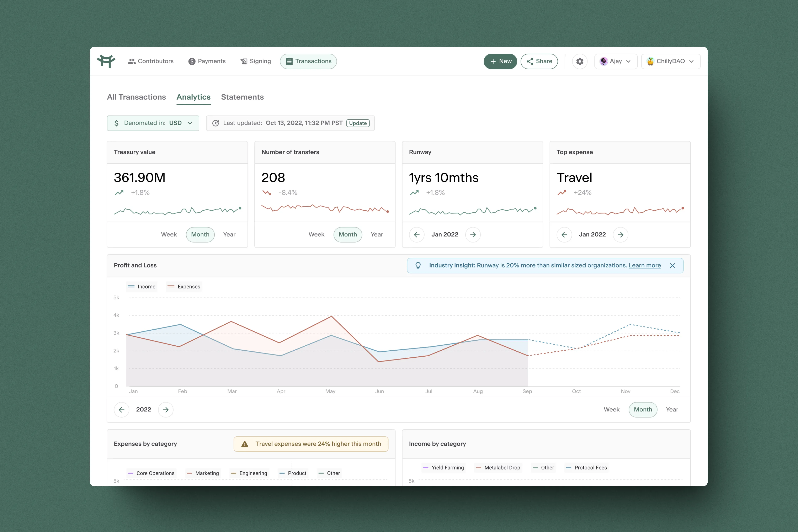The height and width of the screenshot is (532, 798).
Task: Toggle Yield Farming legend item
Action: tap(443, 468)
